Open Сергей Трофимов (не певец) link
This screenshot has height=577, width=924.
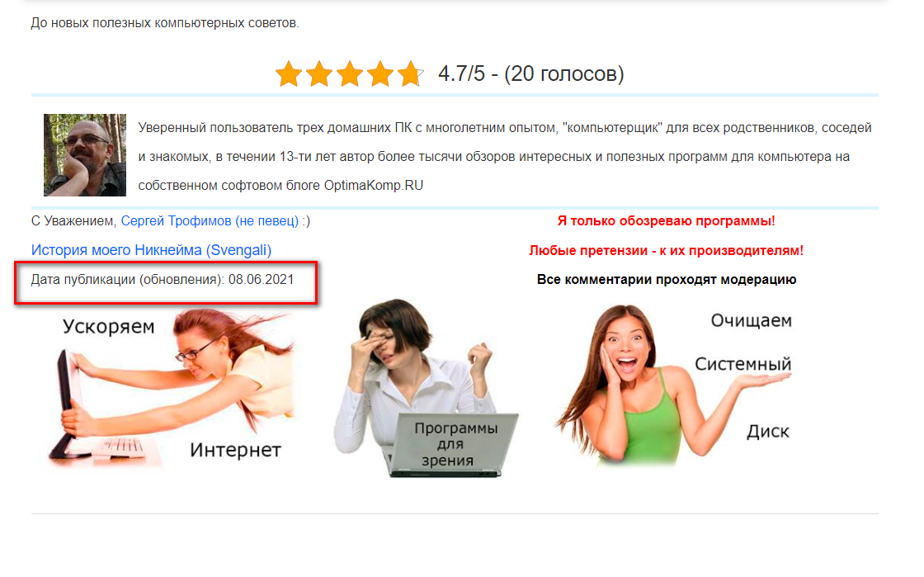(x=210, y=221)
